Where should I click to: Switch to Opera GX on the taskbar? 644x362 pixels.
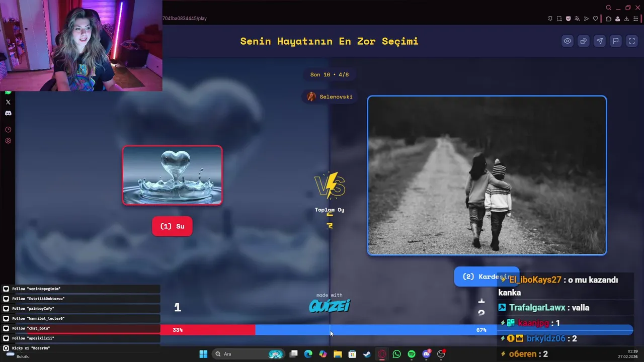tap(382, 354)
